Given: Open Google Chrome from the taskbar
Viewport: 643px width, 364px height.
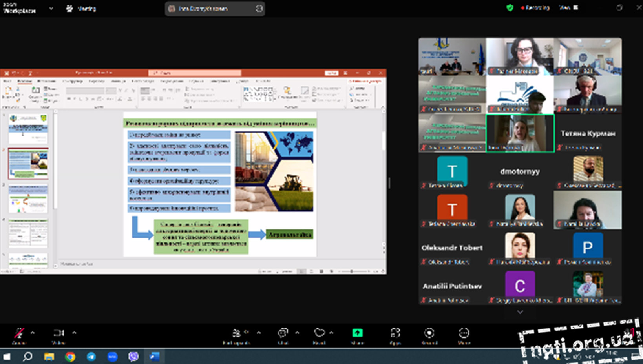Looking at the screenshot, I should click(x=70, y=357).
